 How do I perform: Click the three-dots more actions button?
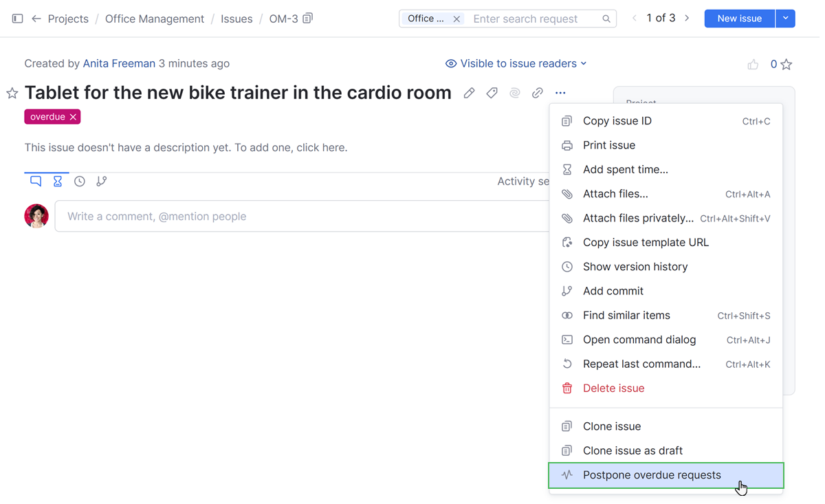[560, 94]
